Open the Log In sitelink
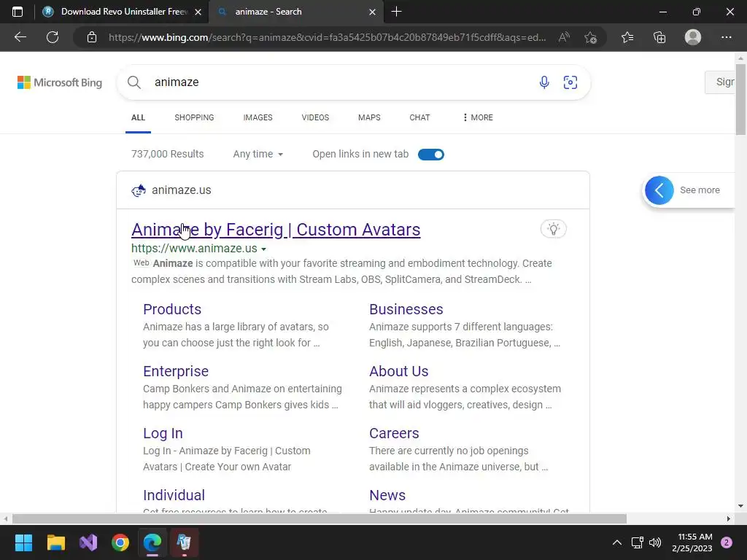The height and width of the screenshot is (560, 747). click(163, 433)
